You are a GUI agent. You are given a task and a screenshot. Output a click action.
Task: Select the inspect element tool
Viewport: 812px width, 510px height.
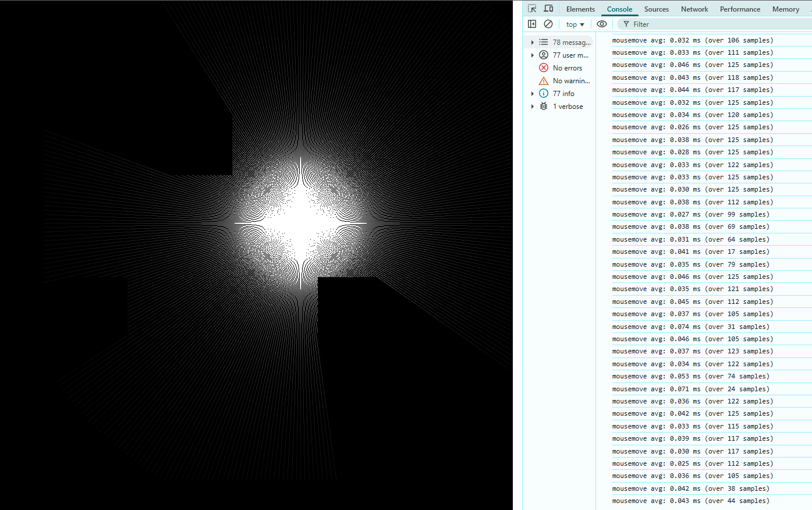(531, 8)
